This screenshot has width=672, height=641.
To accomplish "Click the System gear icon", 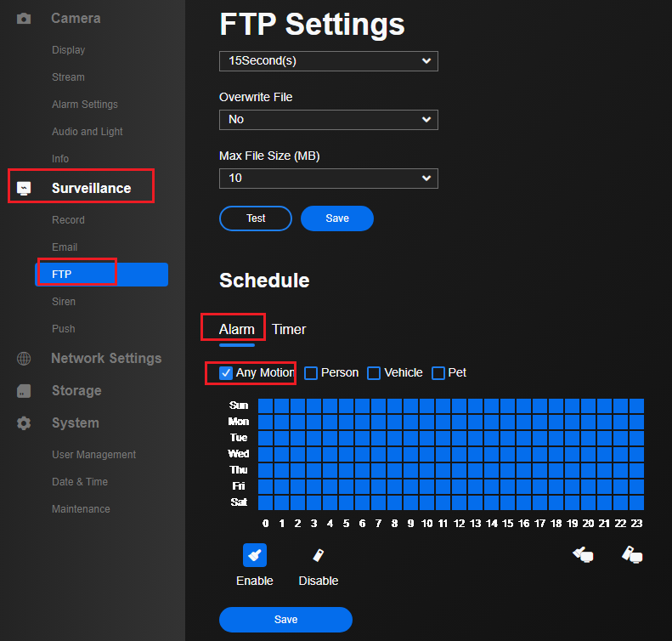I will coord(24,423).
